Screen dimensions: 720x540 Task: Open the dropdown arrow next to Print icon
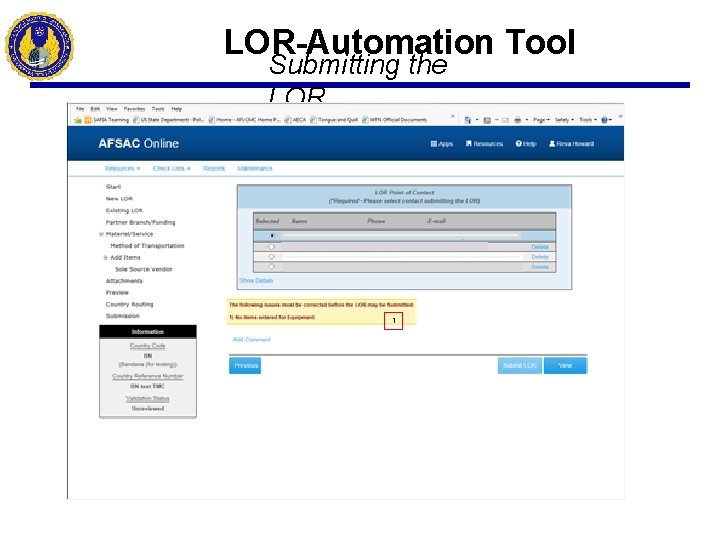pos(526,120)
